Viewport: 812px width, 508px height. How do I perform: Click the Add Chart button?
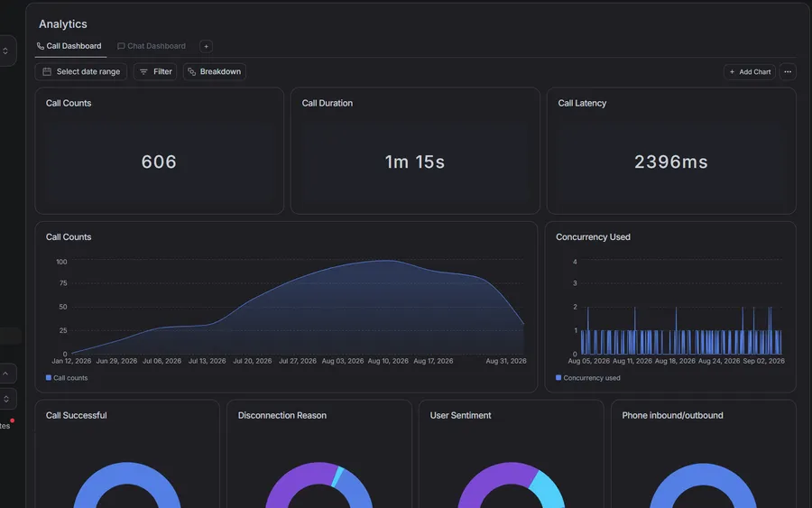coord(750,72)
